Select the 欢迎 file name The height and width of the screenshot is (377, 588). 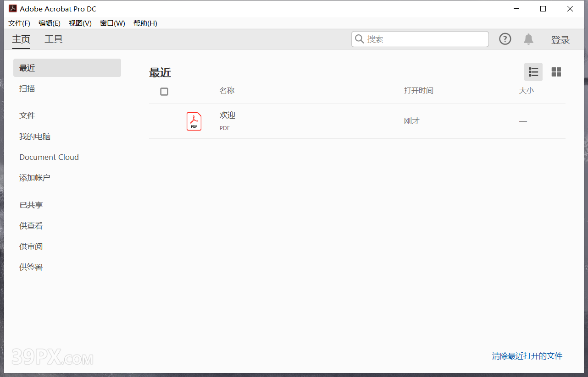227,115
